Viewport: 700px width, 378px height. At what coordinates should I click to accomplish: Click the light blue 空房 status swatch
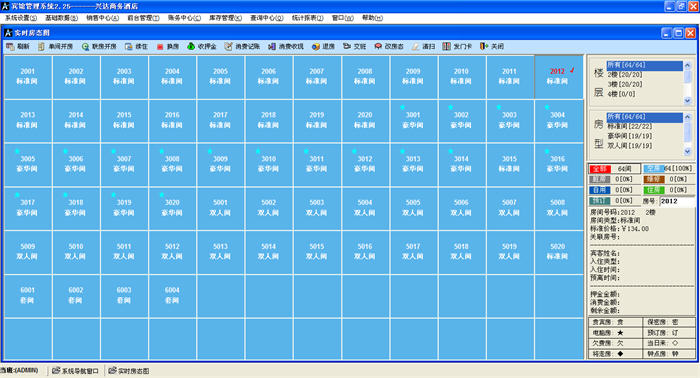coord(654,169)
